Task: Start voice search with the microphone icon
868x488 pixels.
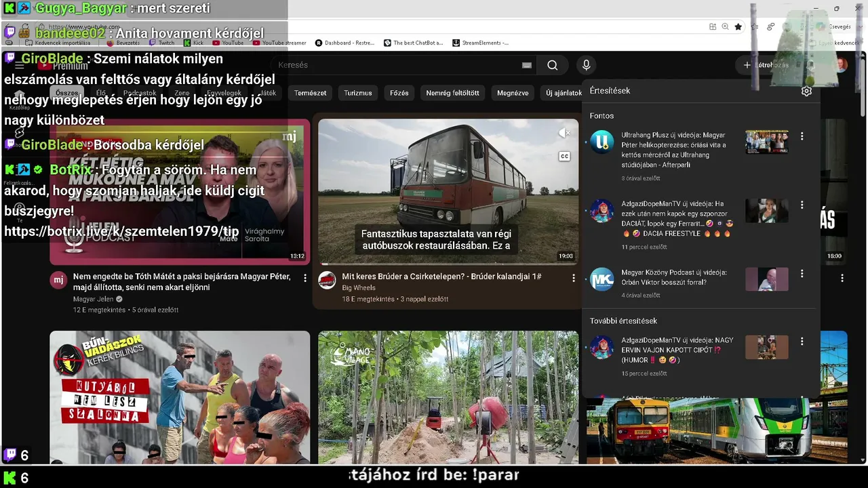Action: [x=587, y=65]
